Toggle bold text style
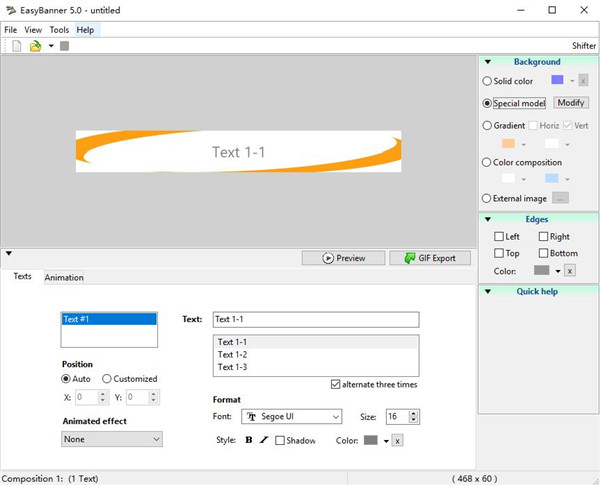This screenshot has height=485, width=600. click(x=249, y=440)
